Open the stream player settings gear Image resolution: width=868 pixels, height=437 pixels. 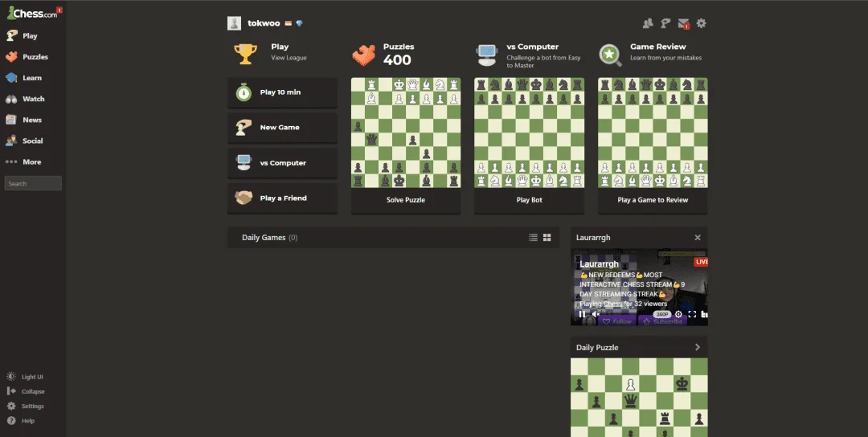click(x=678, y=314)
